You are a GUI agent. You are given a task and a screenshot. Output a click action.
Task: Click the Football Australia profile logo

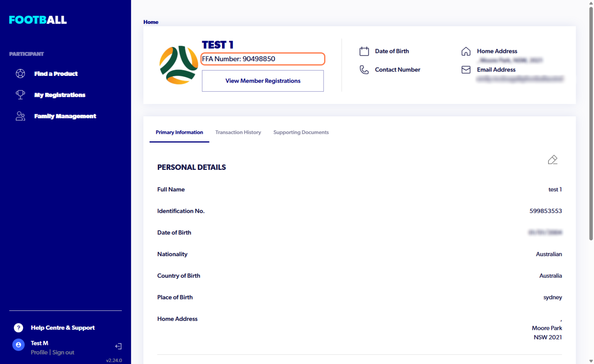(179, 65)
